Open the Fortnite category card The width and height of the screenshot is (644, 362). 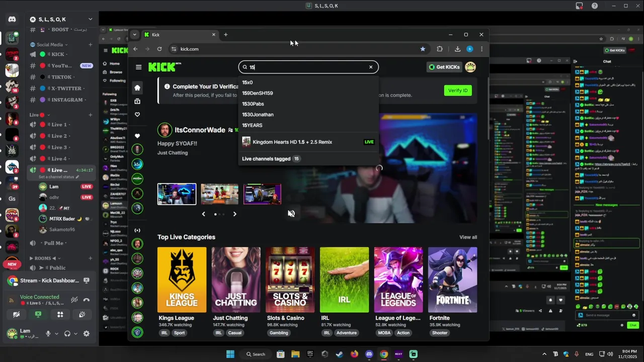(x=452, y=280)
